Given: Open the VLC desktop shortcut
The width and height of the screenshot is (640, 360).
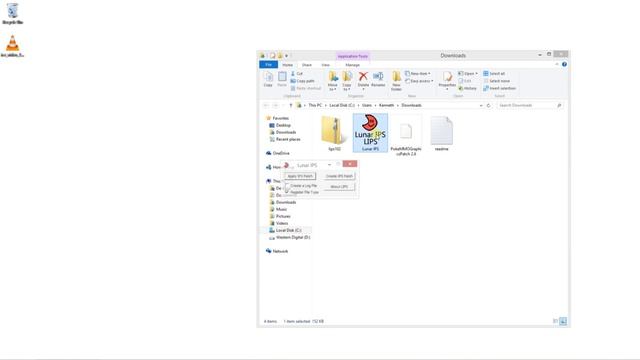Looking at the screenshot, I should click(x=13, y=46).
